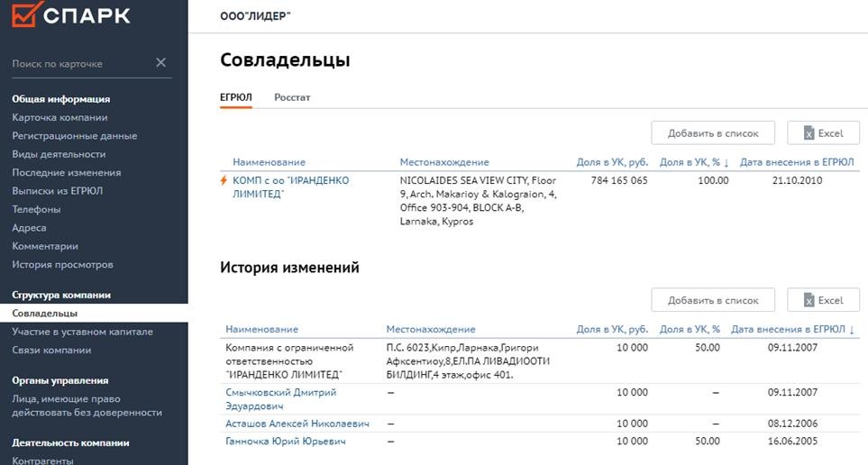Open Участие в уставном капитале section
868x465 pixels.
(83, 332)
